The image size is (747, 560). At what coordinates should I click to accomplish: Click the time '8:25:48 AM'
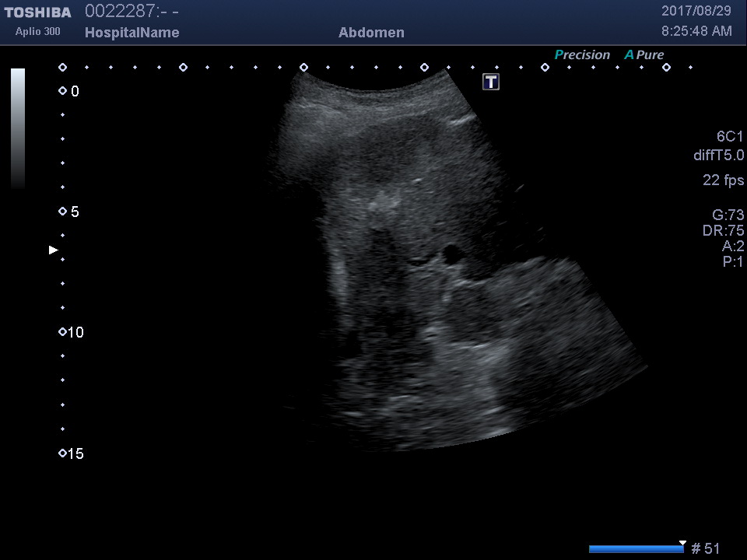pyautogui.click(x=696, y=31)
